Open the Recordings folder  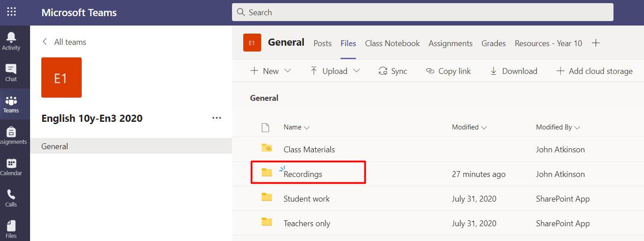pyautogui.click(x=303, y=174)
